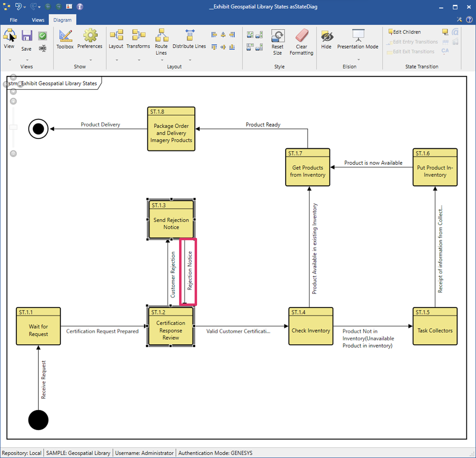476x458 pixels.
Task: Toggle the green check View option
Action: 43,36
